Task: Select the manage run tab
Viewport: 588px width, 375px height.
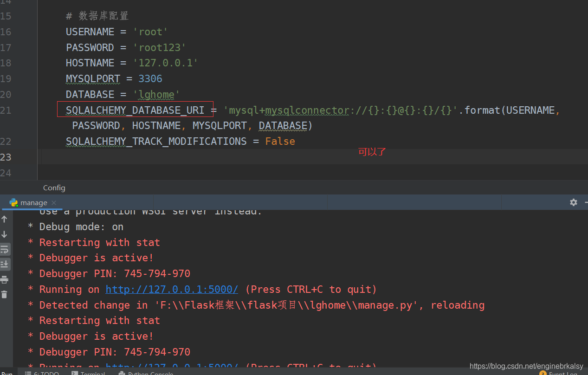Action: (x=32, y=203)
